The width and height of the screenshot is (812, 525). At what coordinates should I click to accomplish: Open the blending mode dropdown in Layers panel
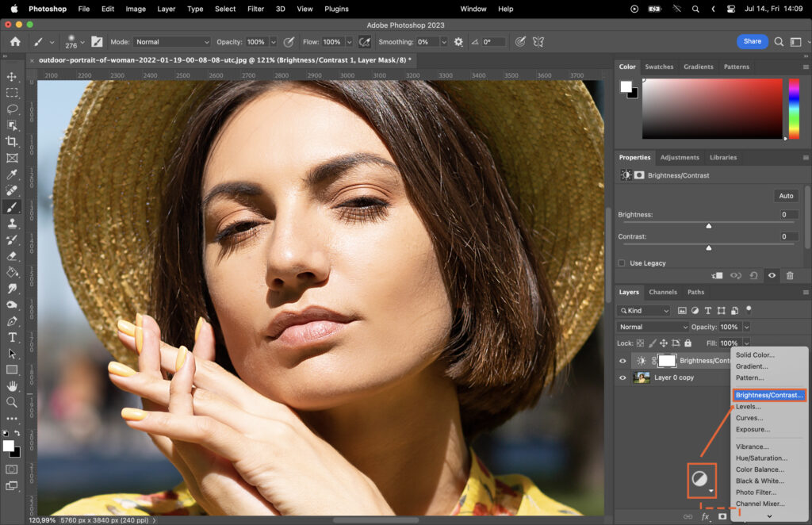652,327
